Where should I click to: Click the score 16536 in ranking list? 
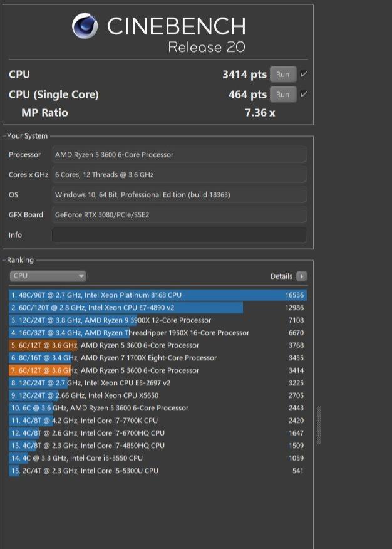click(x=294, y=295)
